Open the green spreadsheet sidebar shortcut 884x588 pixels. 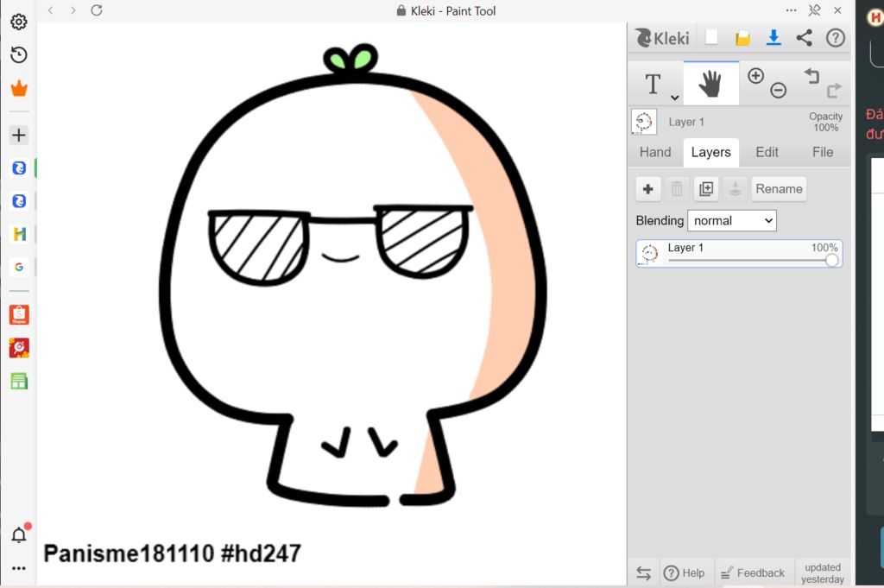pyautogui.click(x=19, y=381)
